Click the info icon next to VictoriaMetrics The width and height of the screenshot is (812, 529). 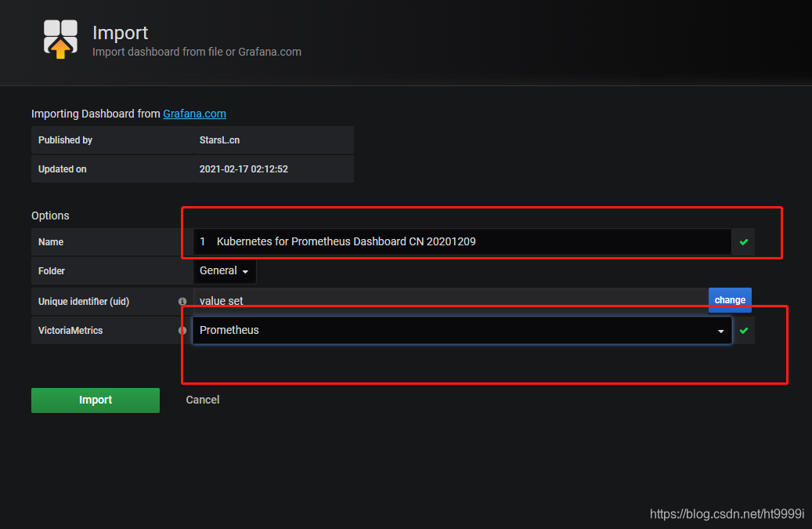[182, 331]
